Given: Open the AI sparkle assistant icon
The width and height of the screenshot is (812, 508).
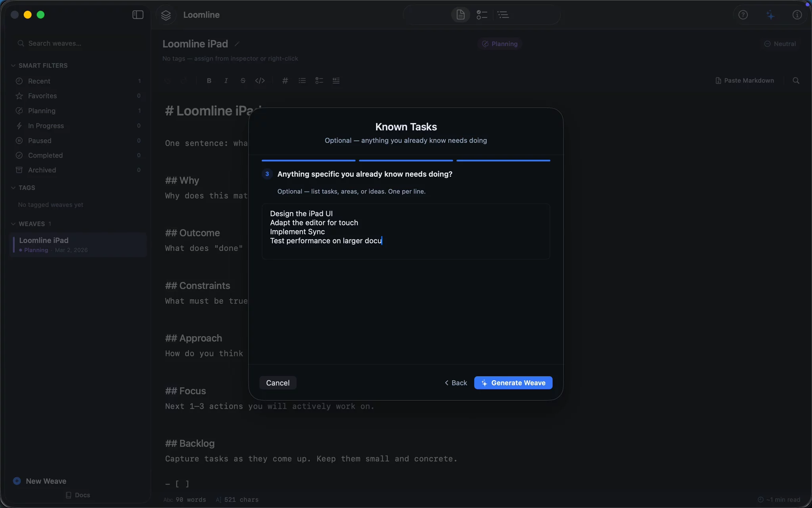Looking at the screenshot, I should pyautogui.click(x=770, y=15).
